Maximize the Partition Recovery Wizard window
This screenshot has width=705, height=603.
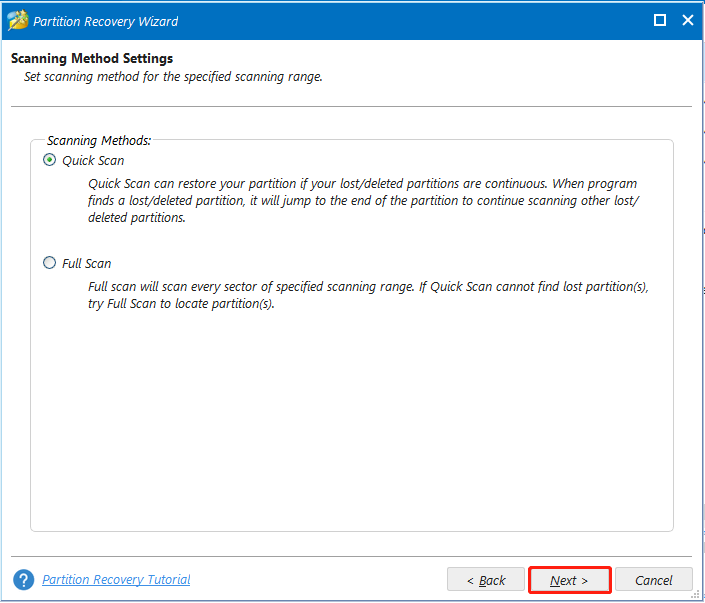(660, 20)
